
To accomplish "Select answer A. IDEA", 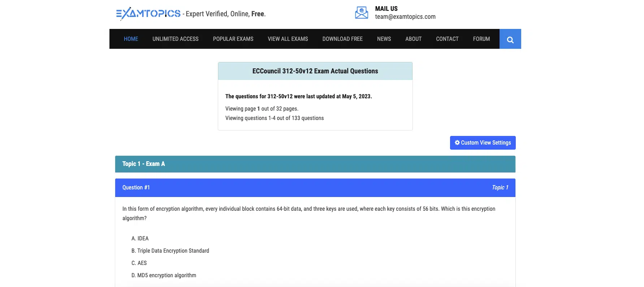I will pos(140,239).
